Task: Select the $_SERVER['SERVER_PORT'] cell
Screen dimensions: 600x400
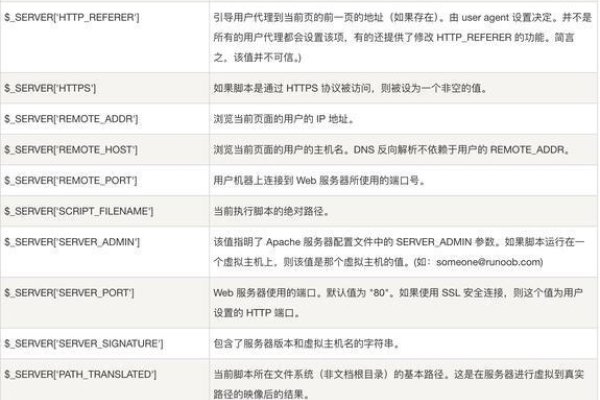Action: click(x=105, y=303)
